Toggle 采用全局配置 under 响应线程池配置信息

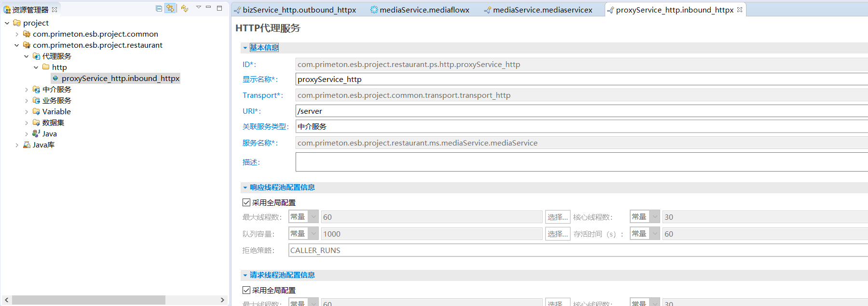tap(246, 203)
